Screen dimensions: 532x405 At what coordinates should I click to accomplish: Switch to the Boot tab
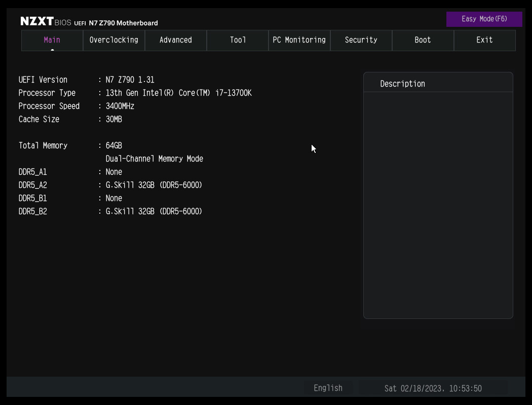(423, 40)
